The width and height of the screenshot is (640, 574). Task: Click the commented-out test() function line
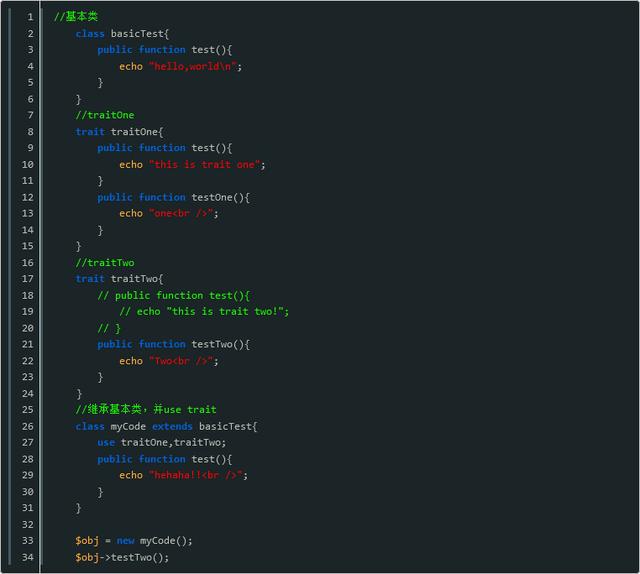173,295
